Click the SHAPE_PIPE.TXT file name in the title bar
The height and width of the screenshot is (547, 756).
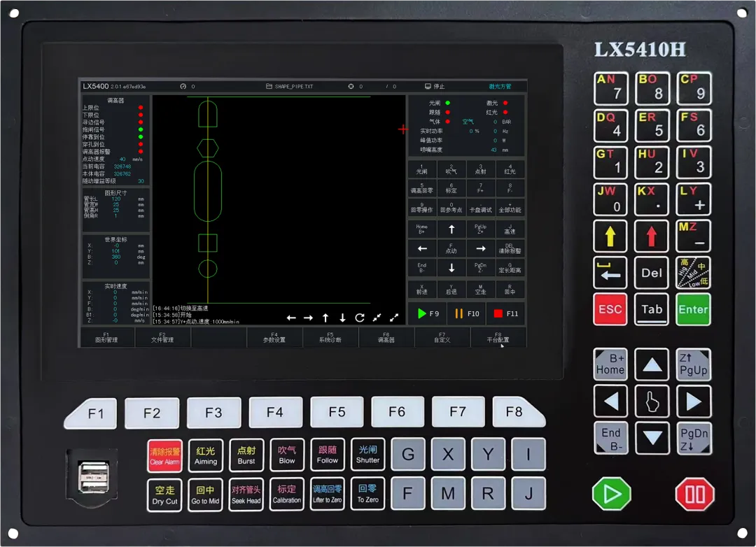(x=294, y=87)
